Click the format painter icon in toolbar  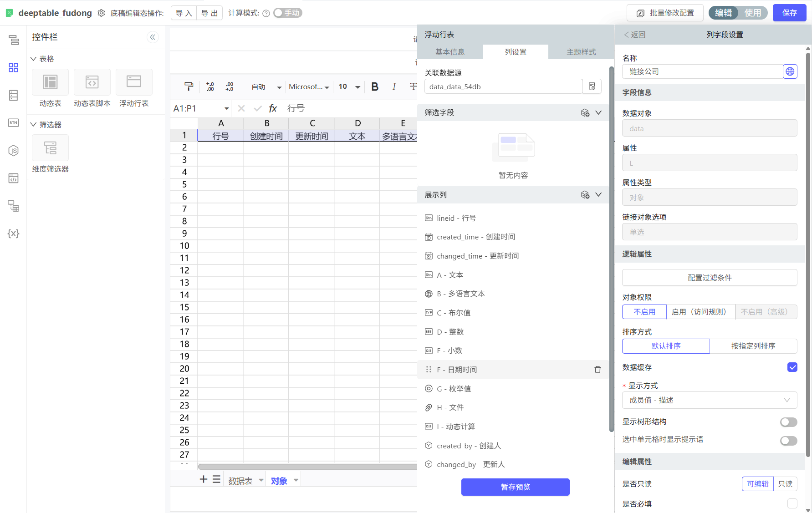189,86
